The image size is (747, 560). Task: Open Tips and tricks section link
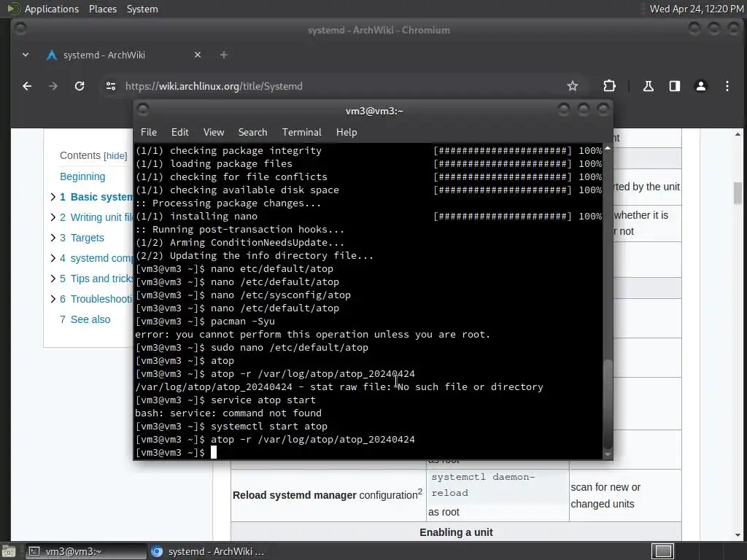(x=101, y=279)
